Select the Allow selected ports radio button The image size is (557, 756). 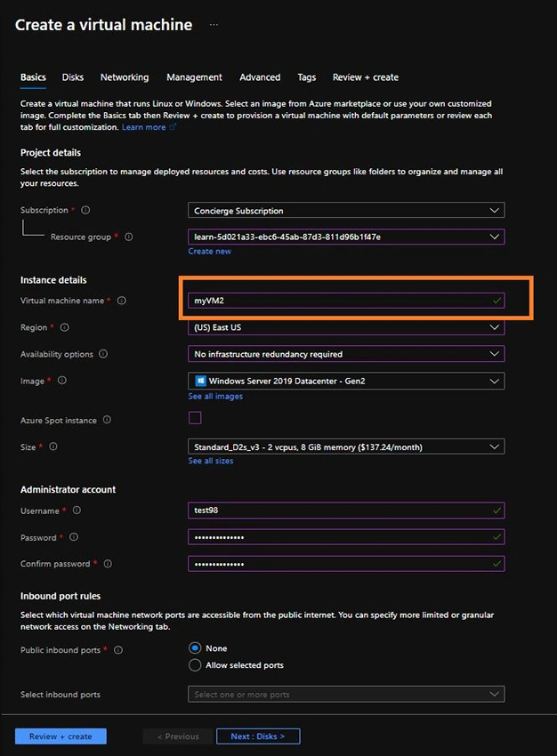coord(195,665)
